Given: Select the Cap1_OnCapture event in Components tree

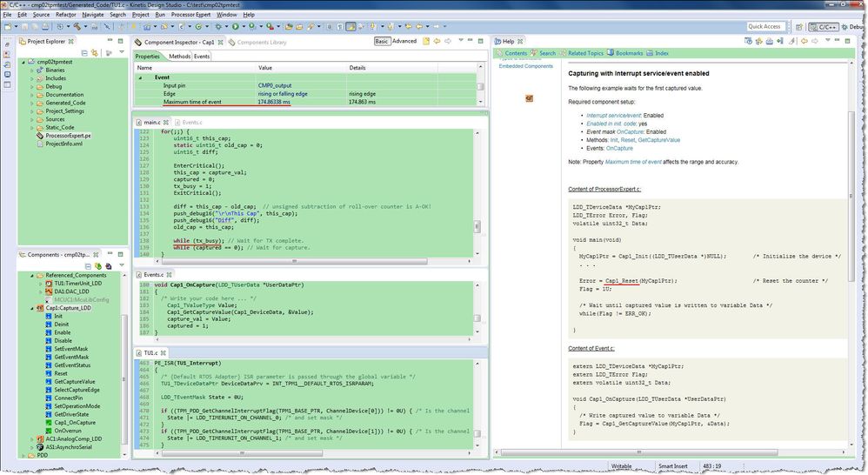Looking at the screenshot, I should (x=74, y=423).
